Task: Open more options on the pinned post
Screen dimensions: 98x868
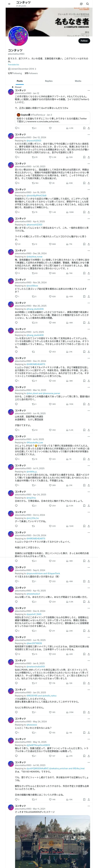Action: click(x=89, y=90)
